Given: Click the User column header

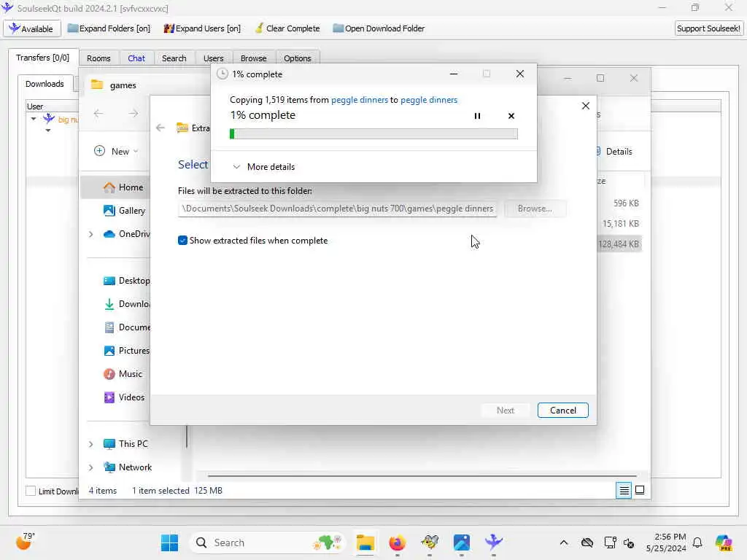Looking at the screenshot, I should coord(53,106).
